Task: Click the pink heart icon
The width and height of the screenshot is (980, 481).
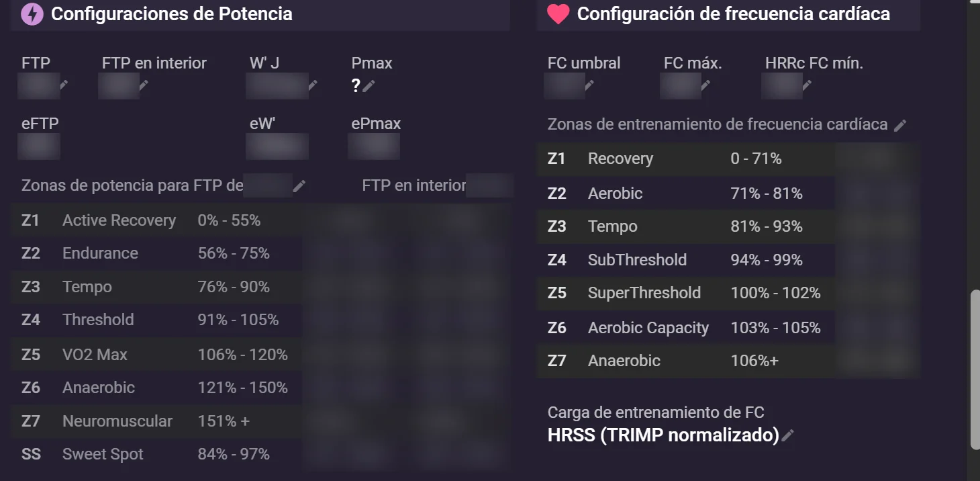Action: point(558,14)
